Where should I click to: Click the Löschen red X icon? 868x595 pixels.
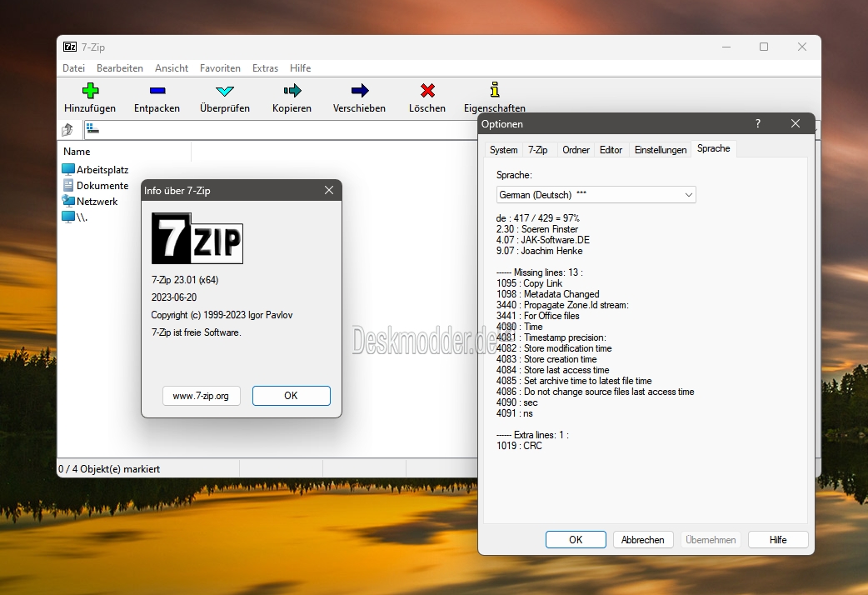(x=427, y=90)
